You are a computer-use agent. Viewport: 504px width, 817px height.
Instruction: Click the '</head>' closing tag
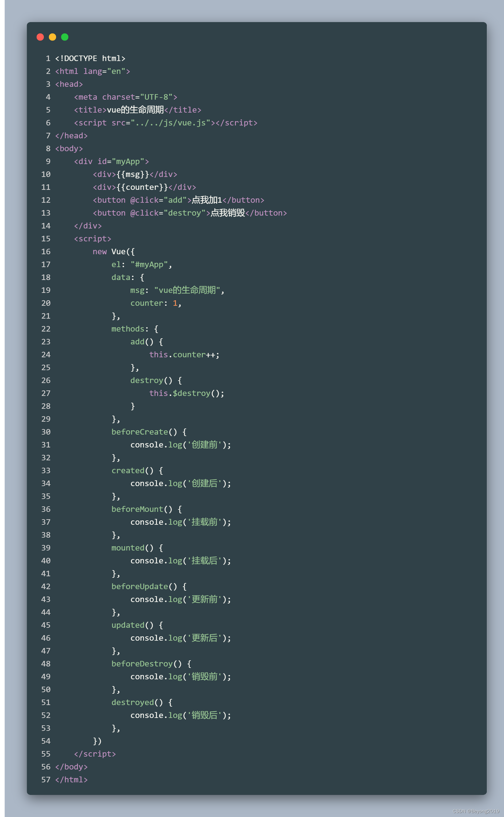pos(71,136)
